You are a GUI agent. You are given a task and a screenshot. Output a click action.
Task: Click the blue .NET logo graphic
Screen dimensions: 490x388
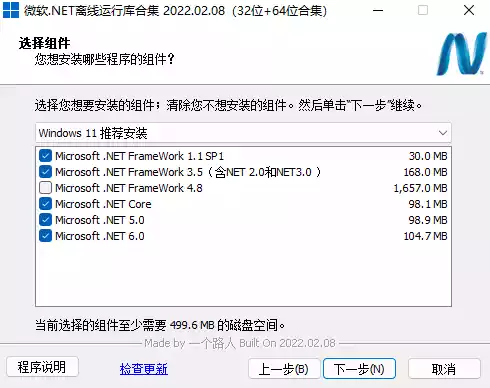click(461, 54)
